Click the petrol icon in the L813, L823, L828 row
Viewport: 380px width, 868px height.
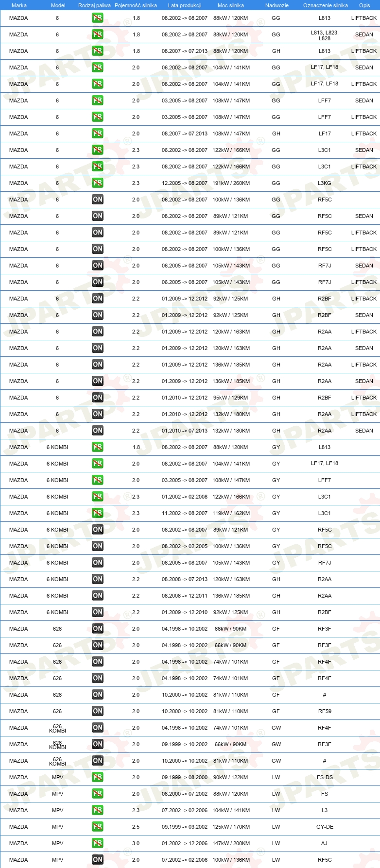98,34
